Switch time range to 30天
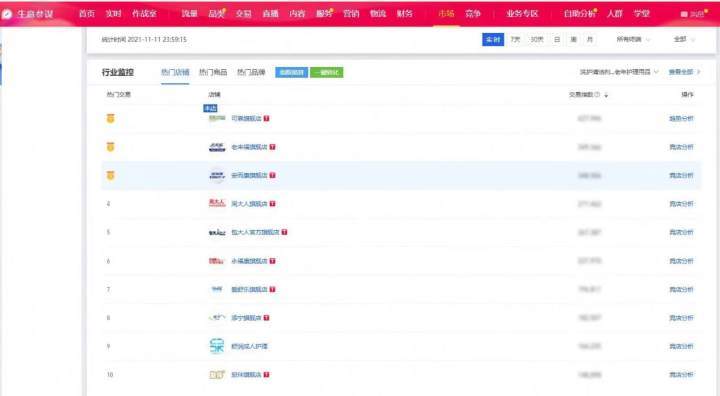Screen dimensions: 720x396 pyautogui.click(x=537, y=40)
